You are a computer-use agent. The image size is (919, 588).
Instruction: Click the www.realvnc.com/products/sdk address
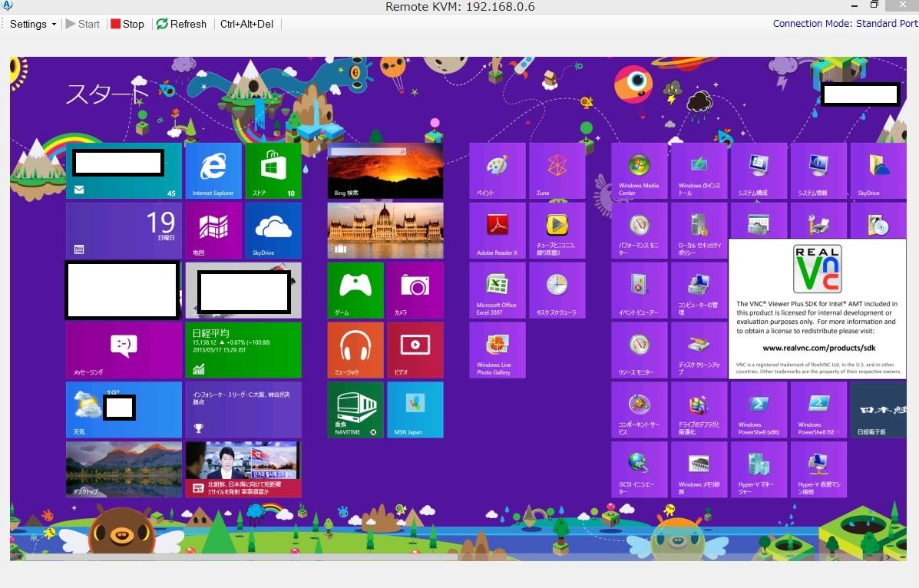[x=818, y=348]
